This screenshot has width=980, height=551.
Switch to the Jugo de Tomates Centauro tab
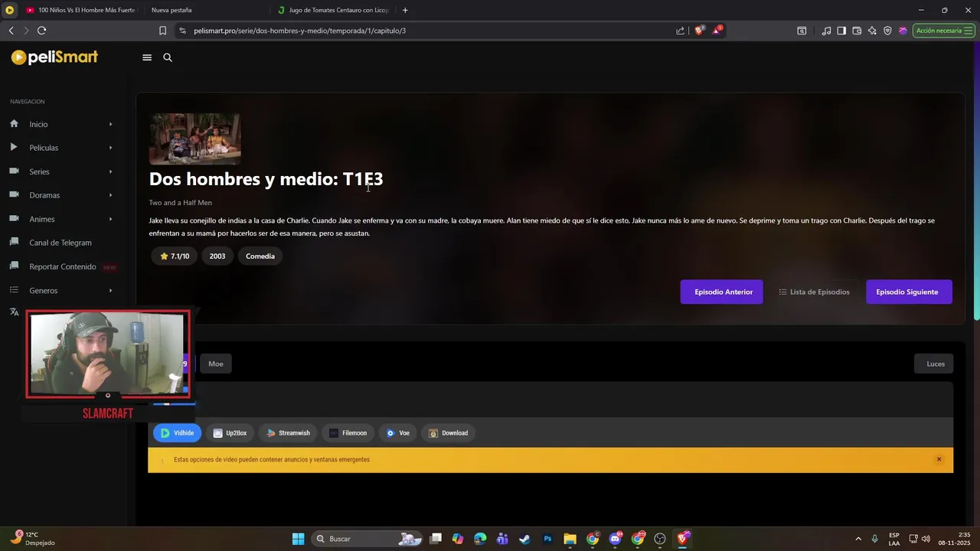click(333, 10)
